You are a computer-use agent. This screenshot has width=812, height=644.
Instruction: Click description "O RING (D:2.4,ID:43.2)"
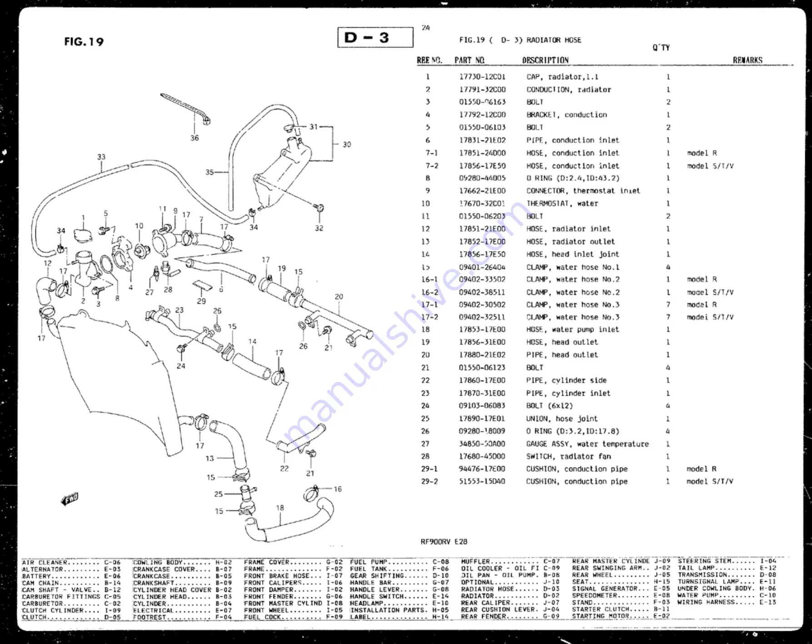coord(573,178)
